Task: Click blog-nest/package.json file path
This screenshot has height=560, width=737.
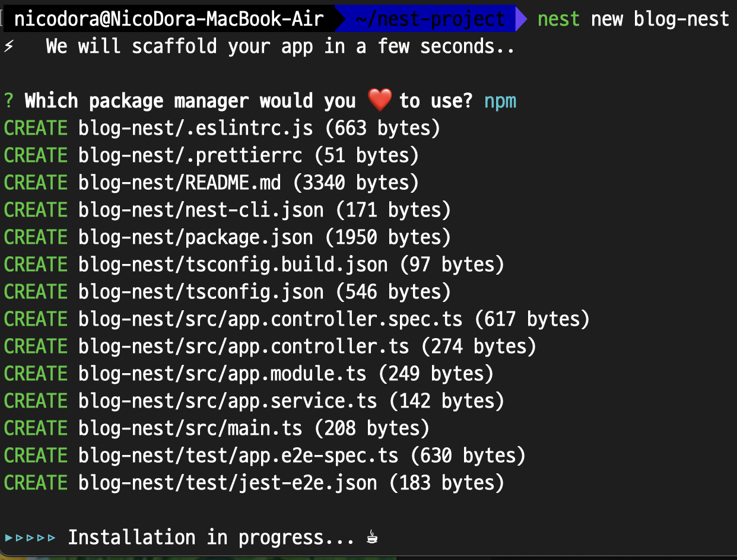Action: tap(195, 237)
